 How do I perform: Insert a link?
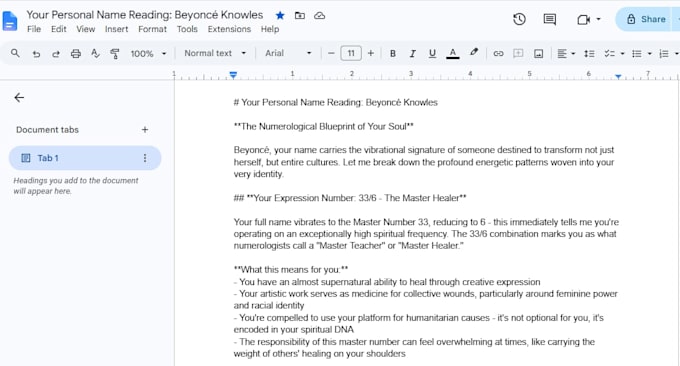click(x=498, y=53)
